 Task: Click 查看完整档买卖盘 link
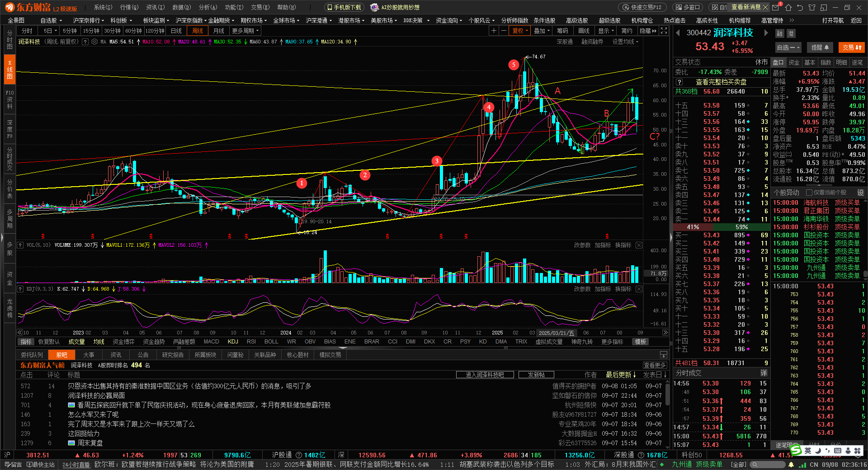pos(721,82)
